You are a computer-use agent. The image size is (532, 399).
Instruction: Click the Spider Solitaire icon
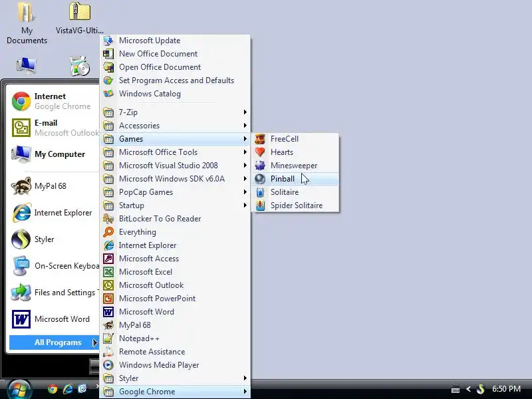[260, 205]
